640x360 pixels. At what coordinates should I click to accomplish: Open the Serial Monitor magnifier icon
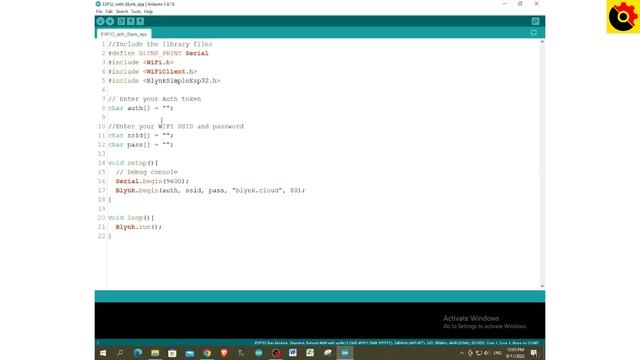tap(536, 21)
